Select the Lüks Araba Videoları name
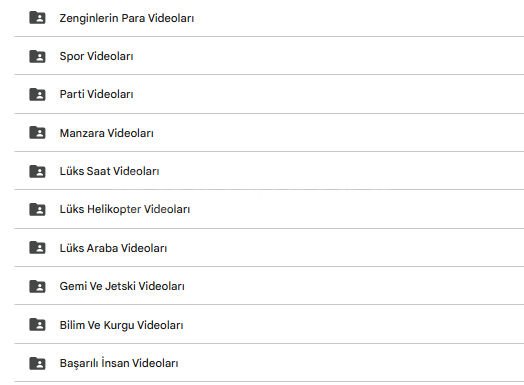This screenshot has height=385, width=524. coord(113,248)
